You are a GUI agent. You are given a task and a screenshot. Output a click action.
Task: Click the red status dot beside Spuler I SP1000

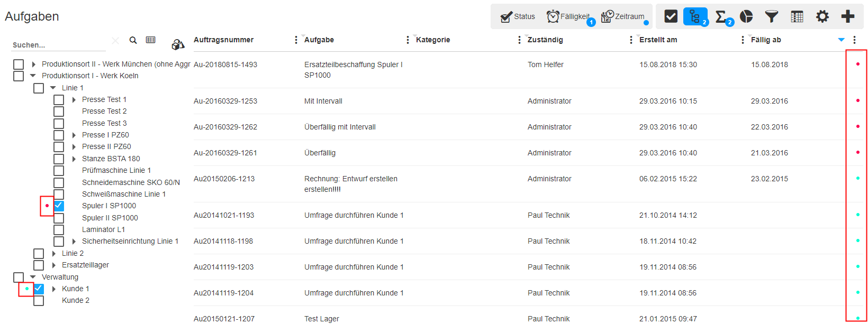coord(47,206)
